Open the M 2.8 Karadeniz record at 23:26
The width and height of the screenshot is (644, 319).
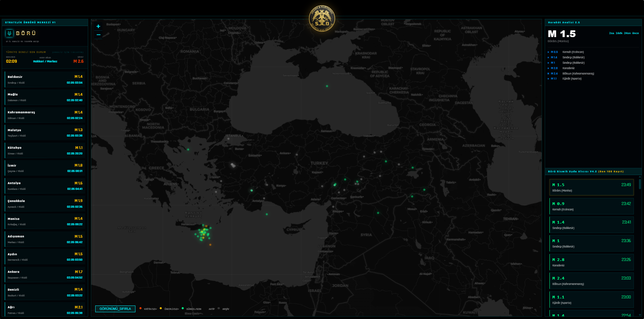point(591,262)
